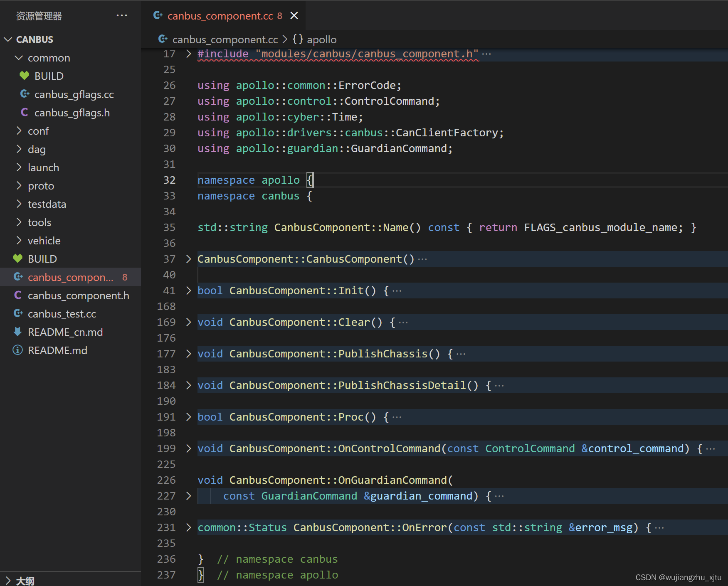728x586 pixels.
Task: Close the canbus_component.cc editor tab
Action: coord(294,16)
